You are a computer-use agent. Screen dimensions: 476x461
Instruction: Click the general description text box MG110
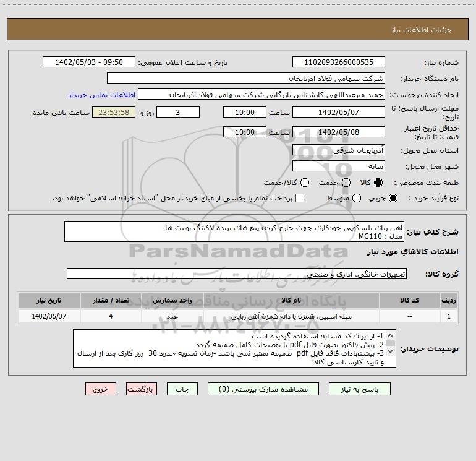234,232
